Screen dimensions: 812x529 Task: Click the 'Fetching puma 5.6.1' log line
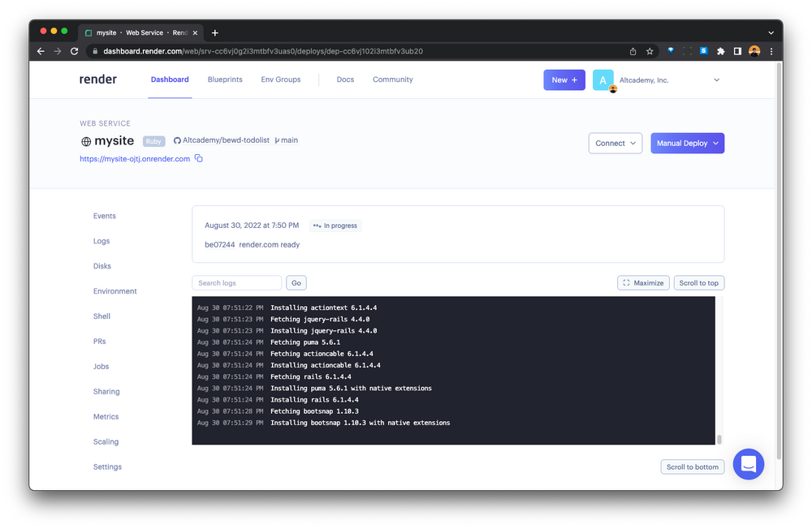coord(305,342)
